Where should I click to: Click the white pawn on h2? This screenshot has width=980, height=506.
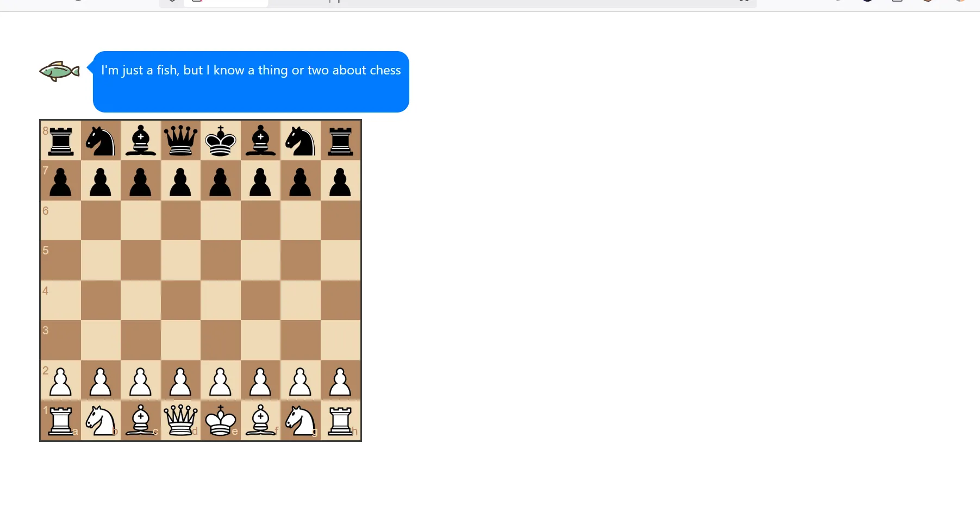[x=340, y=381]
